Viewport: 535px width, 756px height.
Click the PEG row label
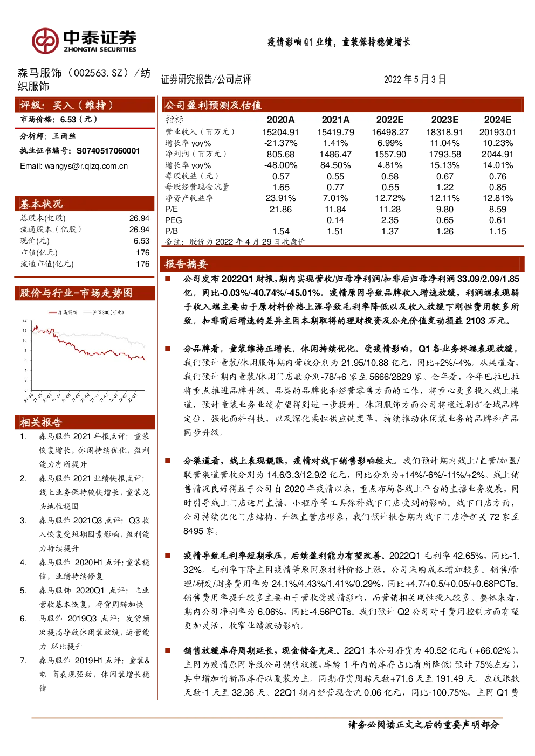tap(174, 220)
